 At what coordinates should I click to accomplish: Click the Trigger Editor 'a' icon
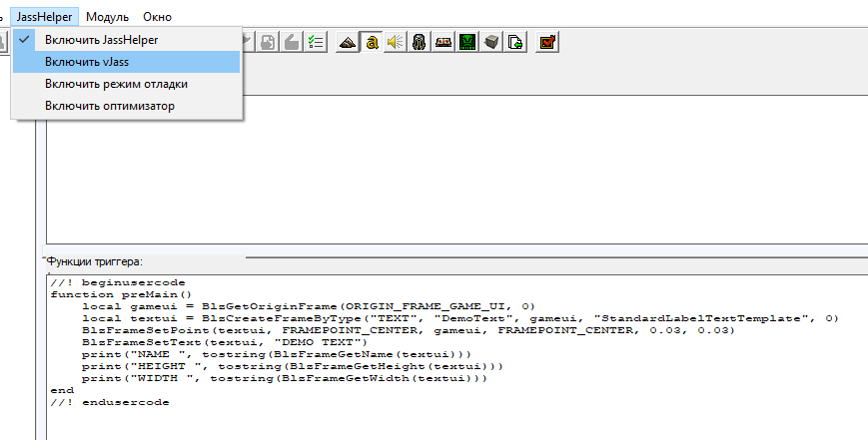point(372,42)
